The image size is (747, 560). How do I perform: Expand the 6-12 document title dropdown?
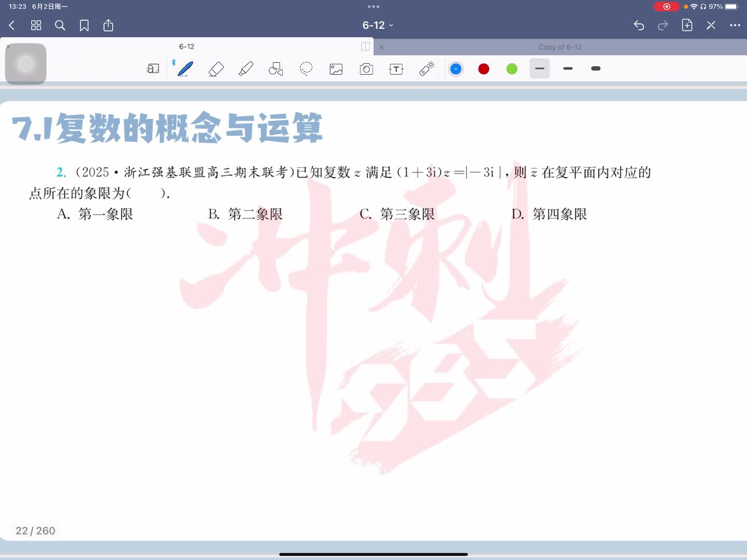click(378, 25)
